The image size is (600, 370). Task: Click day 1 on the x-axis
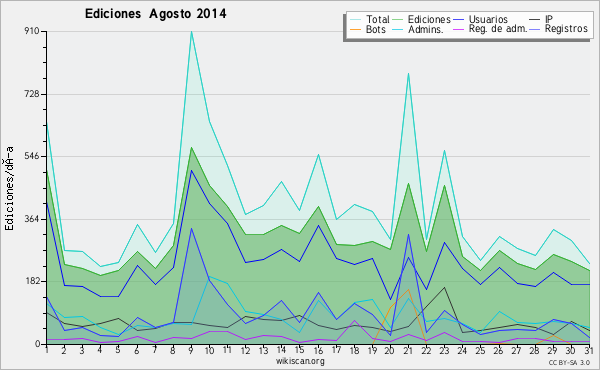(x=47, y=350)
